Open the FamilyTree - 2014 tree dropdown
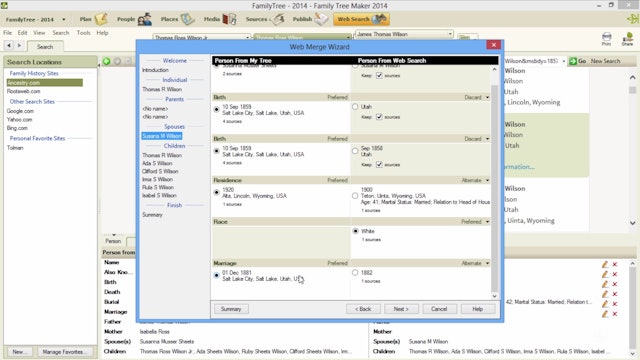The image size is (640, 360). [x=64, y=19]
